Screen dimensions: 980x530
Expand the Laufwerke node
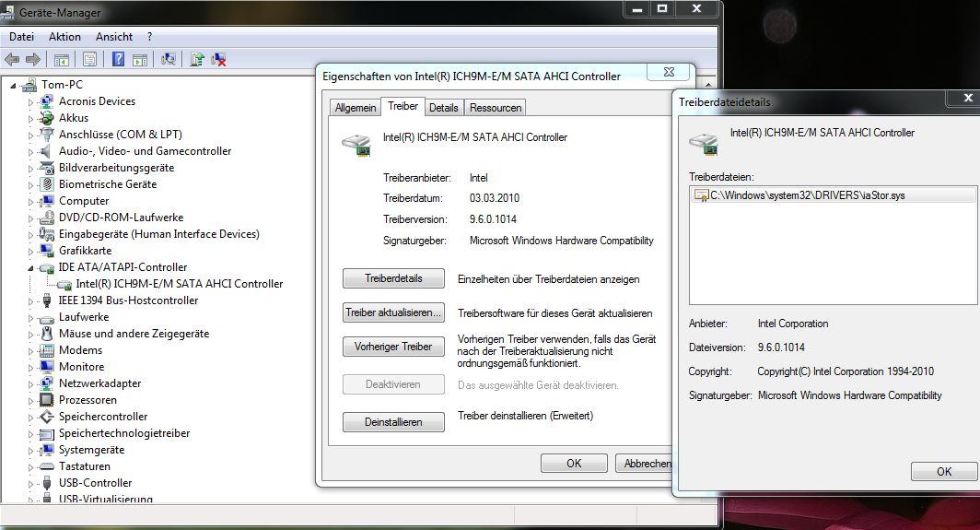pos(30,317)
